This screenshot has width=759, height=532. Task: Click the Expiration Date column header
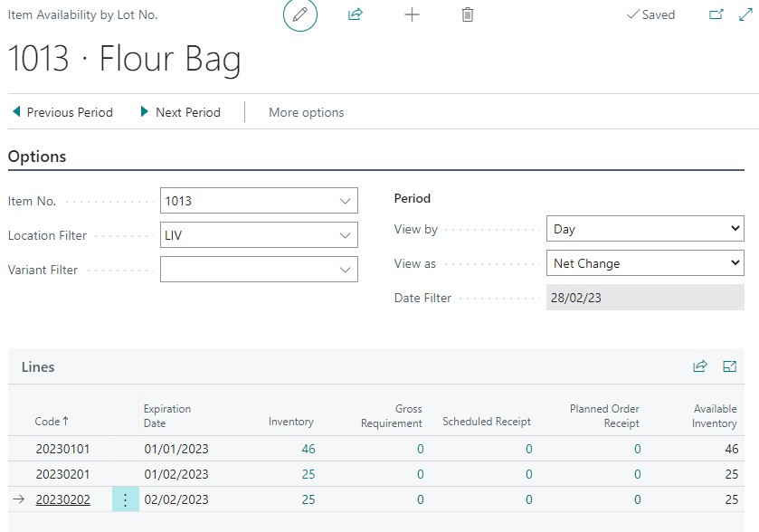click(167, 416)
